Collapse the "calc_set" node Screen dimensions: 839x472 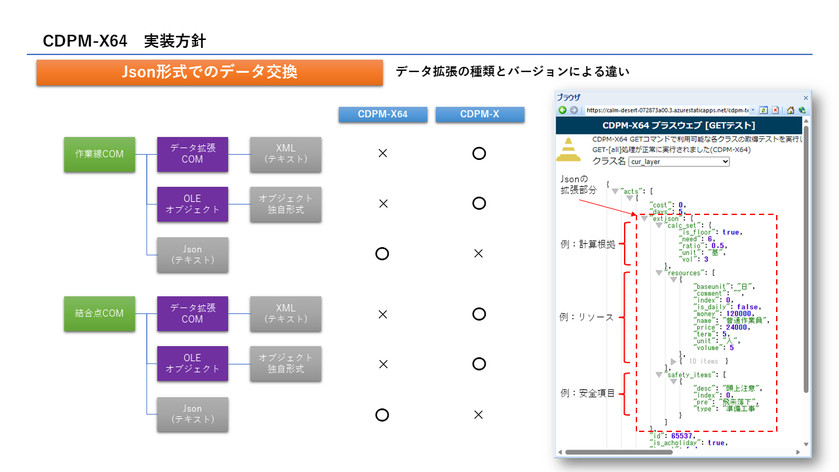(659, 225)
